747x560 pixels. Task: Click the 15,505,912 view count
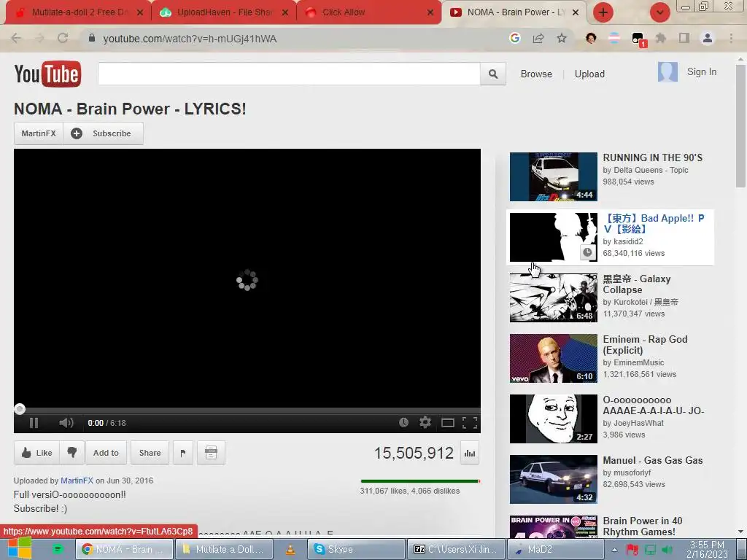tap(414, 453)
